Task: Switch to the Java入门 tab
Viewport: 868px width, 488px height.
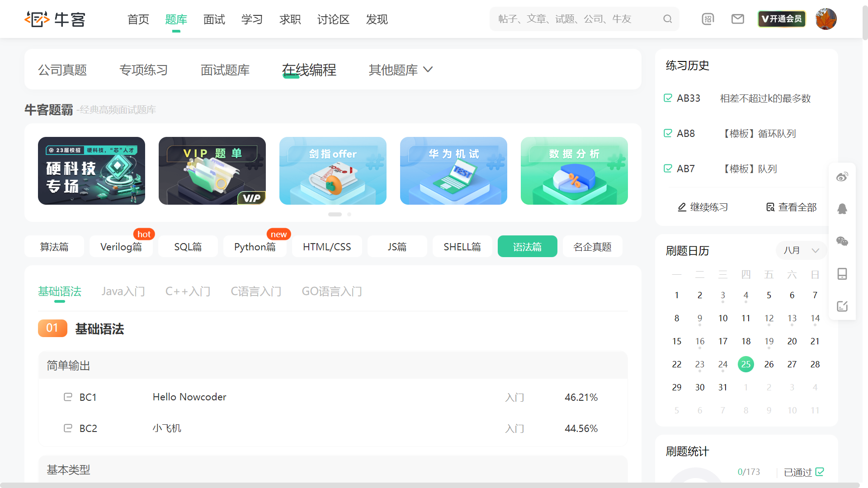Action: pos(123,291)
